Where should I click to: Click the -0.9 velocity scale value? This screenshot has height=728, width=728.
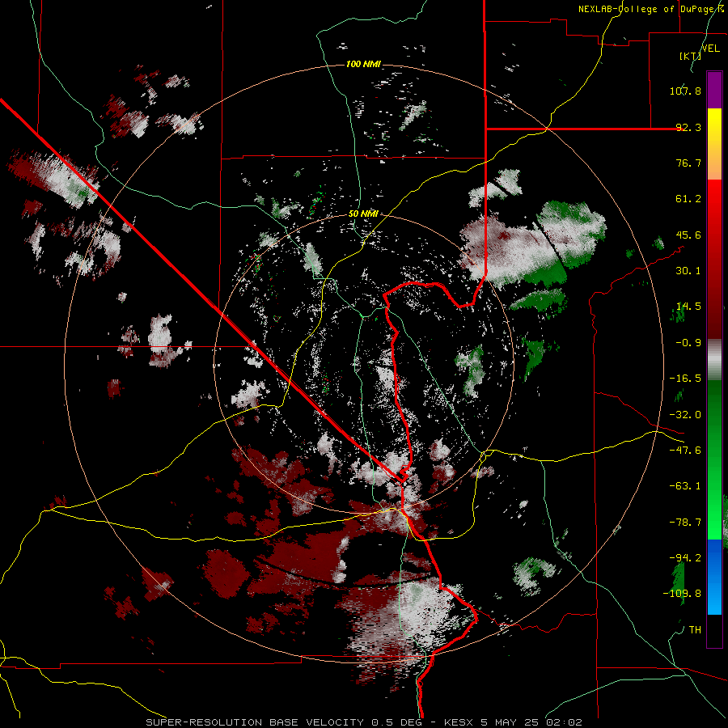tap(688, 343)
